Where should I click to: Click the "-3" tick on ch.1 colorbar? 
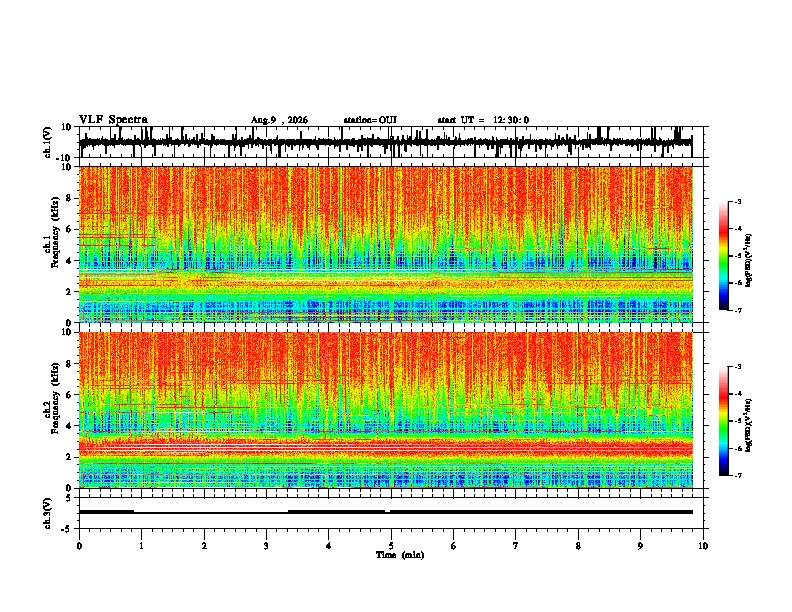[737, 201]
